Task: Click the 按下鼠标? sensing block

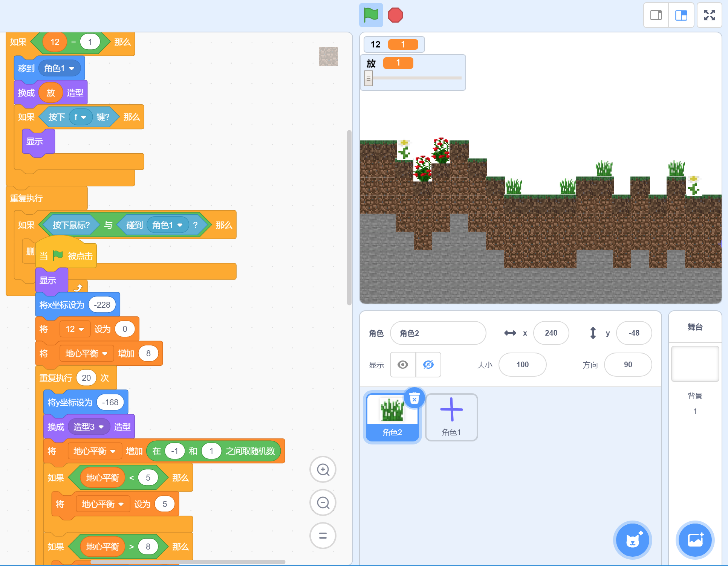Action: coord(71,225)
